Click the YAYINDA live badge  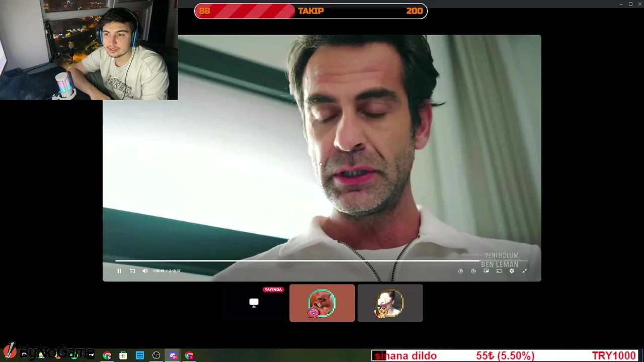[273, 290]
